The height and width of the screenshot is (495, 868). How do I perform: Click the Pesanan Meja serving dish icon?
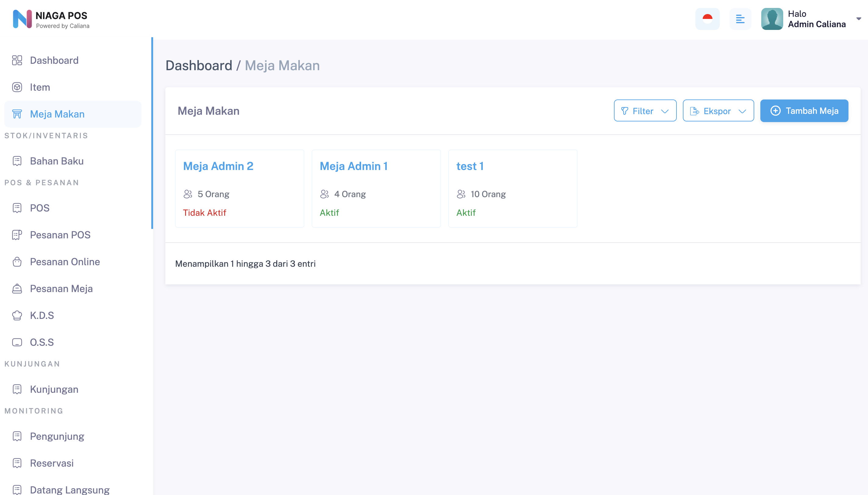tap(17, 289)
